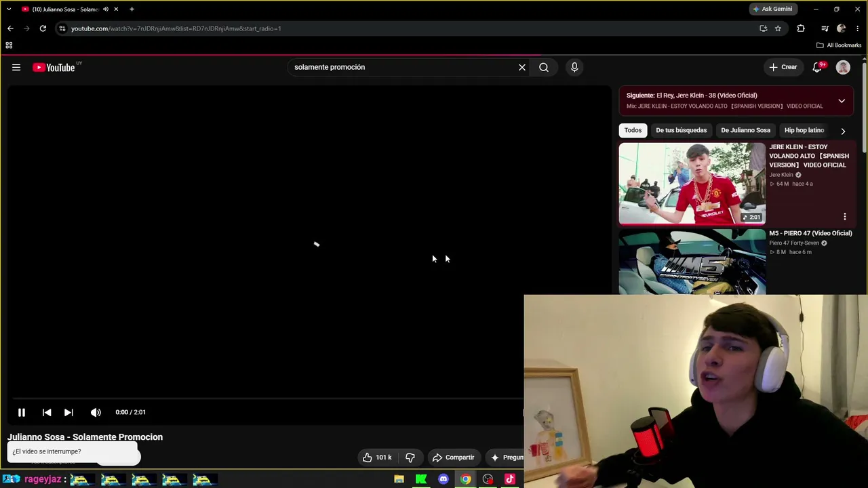This screenshot has height=488, width=868.
Task: Click into the YouTube search field
Action: click(x=403, y=67)
